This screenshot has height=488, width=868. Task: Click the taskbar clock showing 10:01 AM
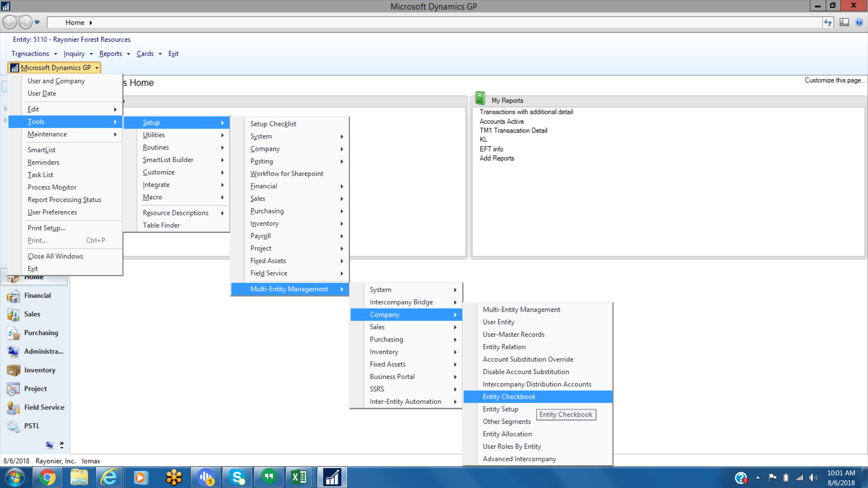tap(841, 473)
